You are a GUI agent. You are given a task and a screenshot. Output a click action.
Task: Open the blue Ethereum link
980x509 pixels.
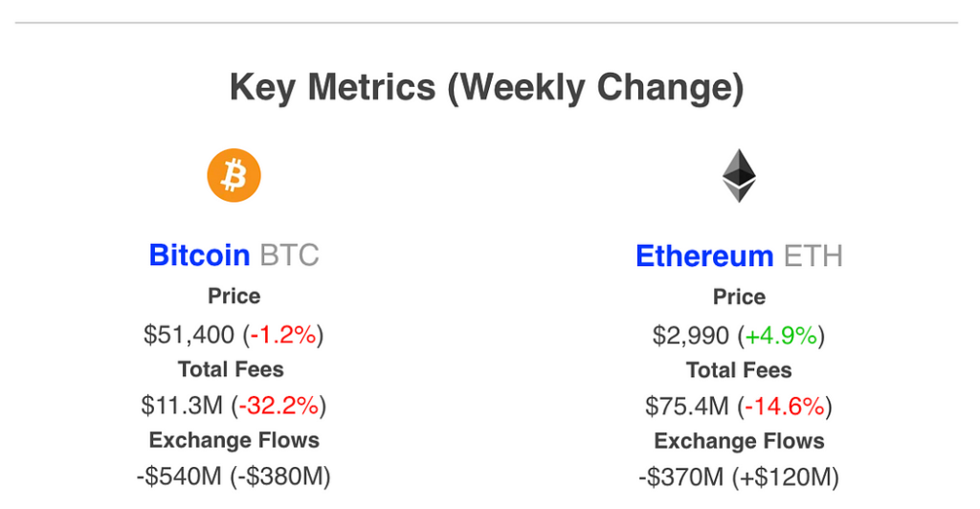coord(703,256)
